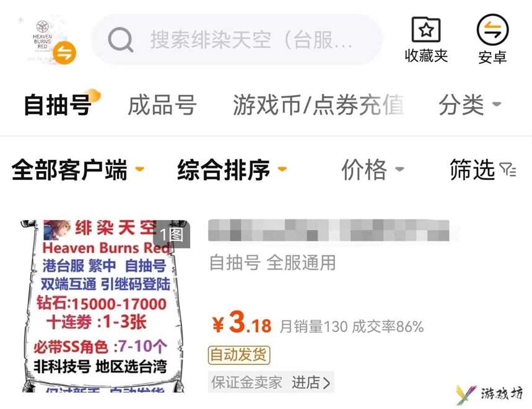
Task: Click the Heaven Burns Red game logo
Action: (43, 39)
